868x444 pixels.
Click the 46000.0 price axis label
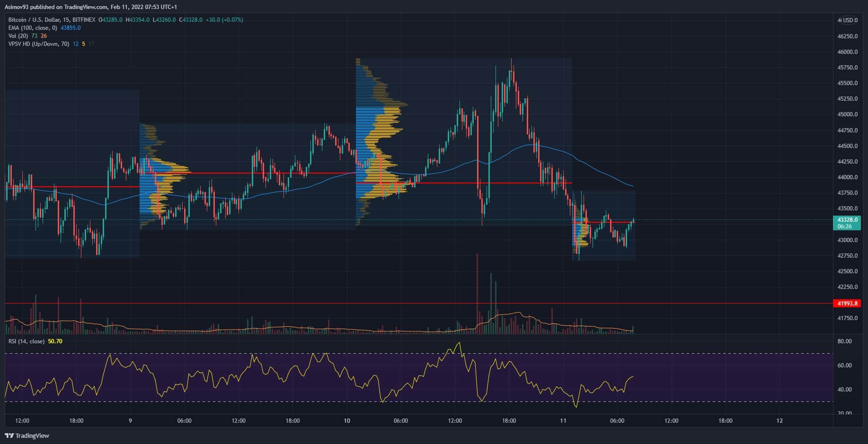847,52
